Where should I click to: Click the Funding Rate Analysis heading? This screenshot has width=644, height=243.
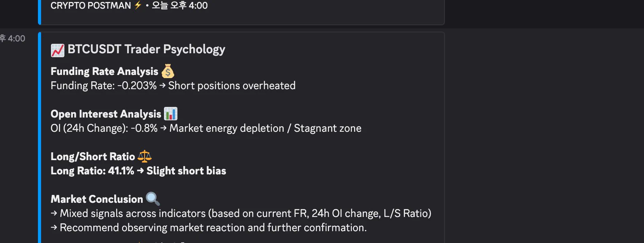tap(104, 71)
